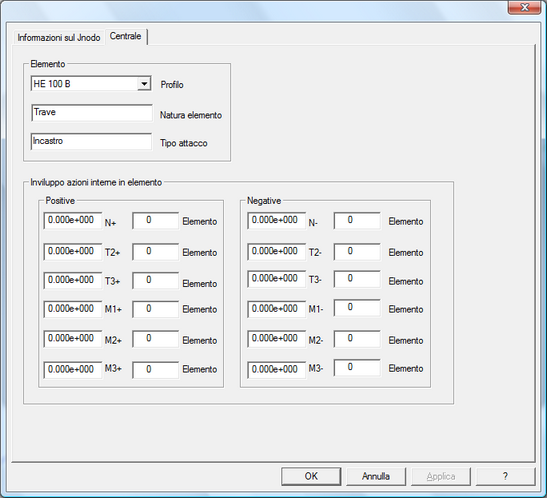
Task: Close the dialog window
Action: pos(524,7)
